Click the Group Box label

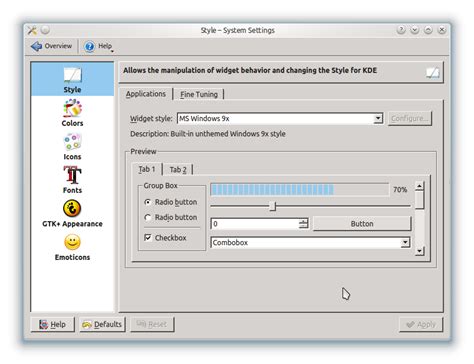160,186
